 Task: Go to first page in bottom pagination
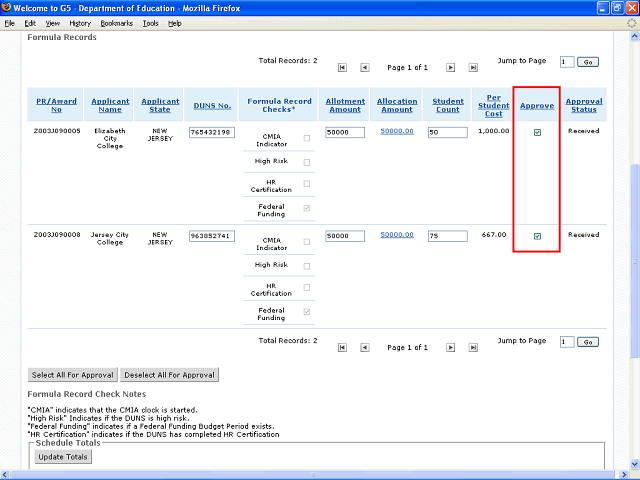click(x=343, y=347)
